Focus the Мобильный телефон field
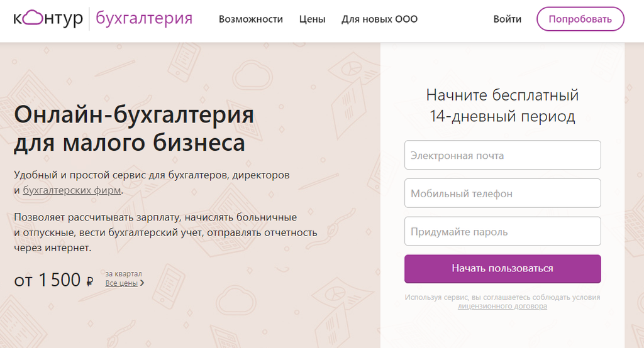The image size is (644, 348). tap(502, 193)
